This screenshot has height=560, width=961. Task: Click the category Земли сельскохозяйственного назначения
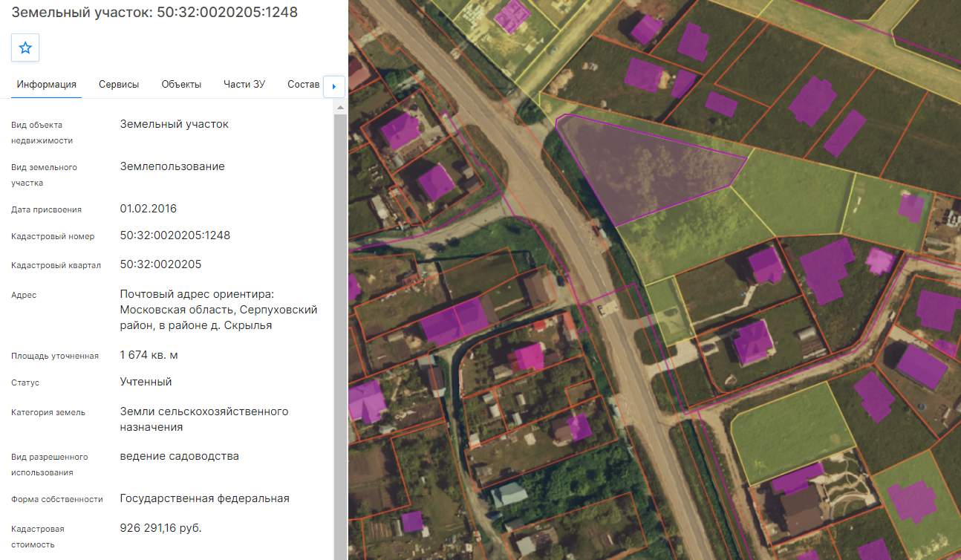[x=204, y=420]
